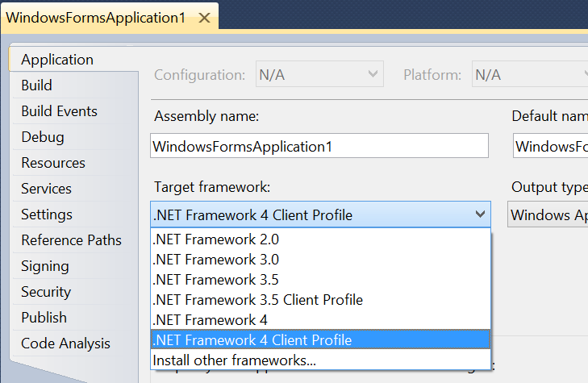Image resolution: width=588 pixels, height=383 pixels.
Task: Switch to the Build properties page
Action: pyautogui.click(x=73, y=85)
